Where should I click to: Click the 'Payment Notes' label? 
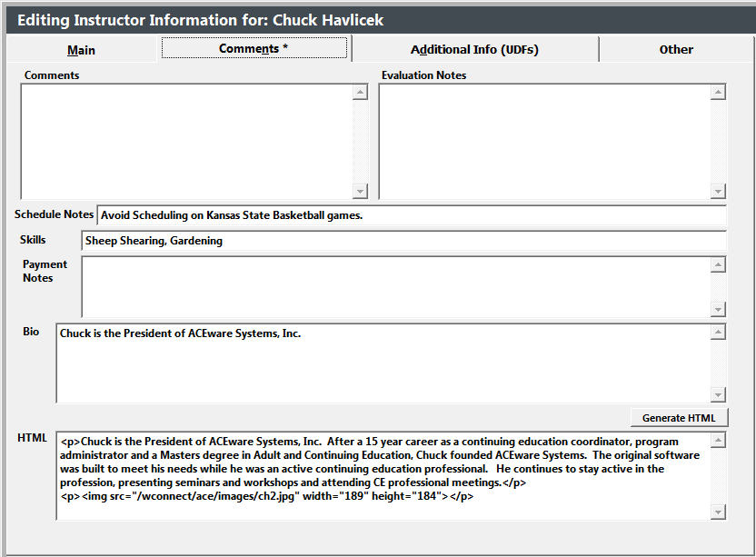(x=45, y=271)
